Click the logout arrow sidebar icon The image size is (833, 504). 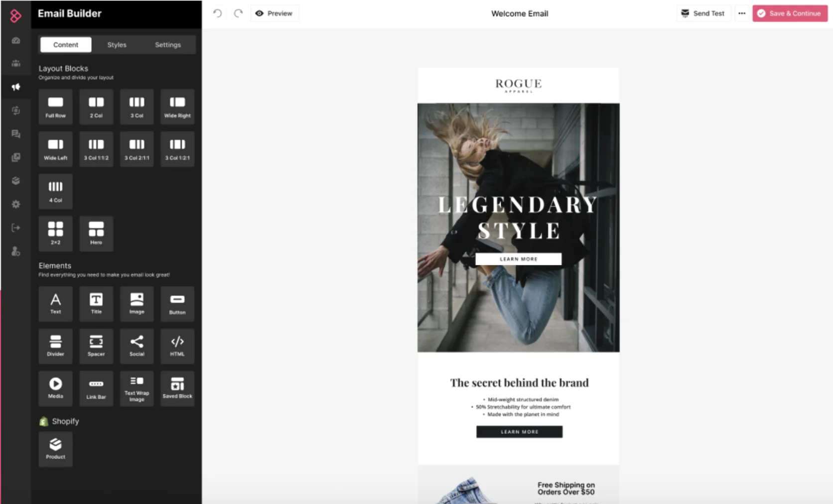coord(16,228)
